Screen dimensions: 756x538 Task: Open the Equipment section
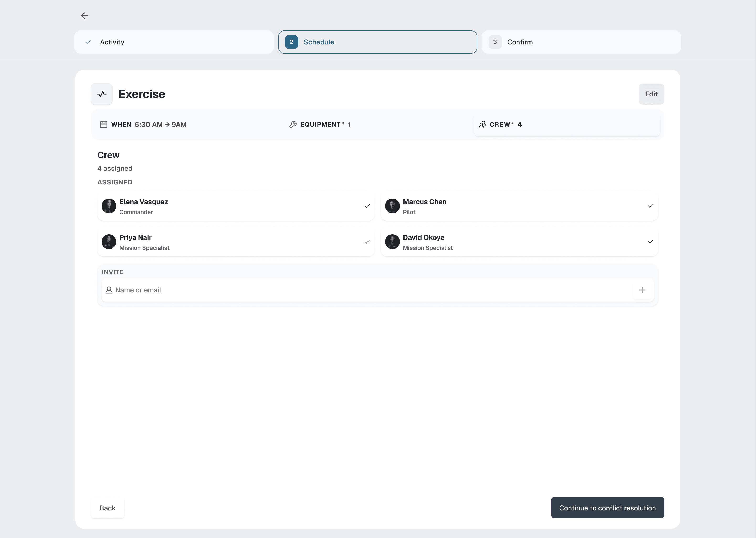click(x=377, y=125)
